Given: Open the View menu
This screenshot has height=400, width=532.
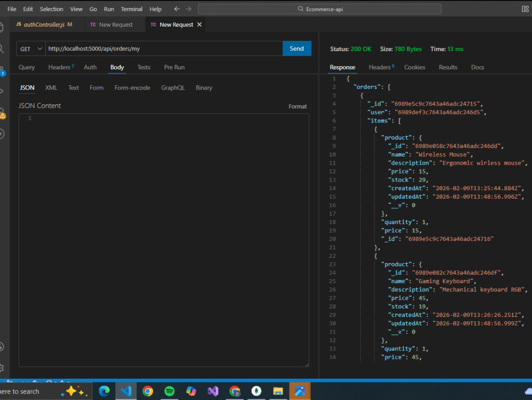Looking at the screenshot, I should 76,9.
